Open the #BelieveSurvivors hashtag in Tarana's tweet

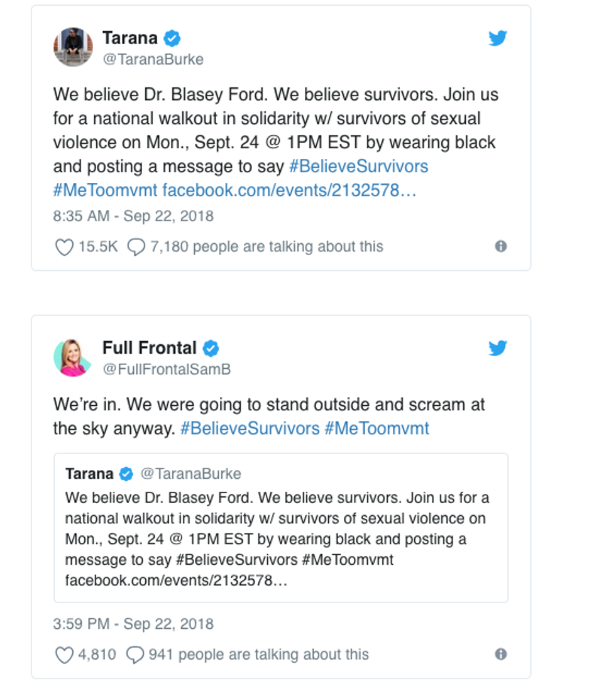(x=358, y=166)
